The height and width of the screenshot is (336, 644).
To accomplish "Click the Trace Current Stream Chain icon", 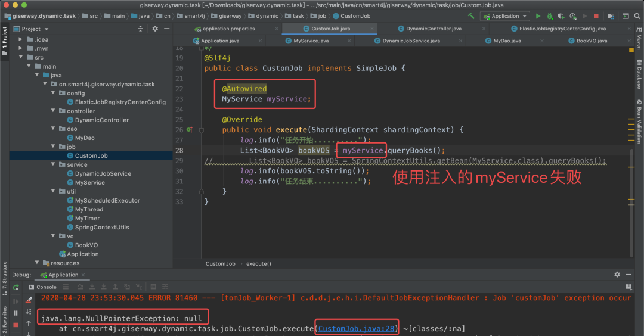I will (165, 287).
